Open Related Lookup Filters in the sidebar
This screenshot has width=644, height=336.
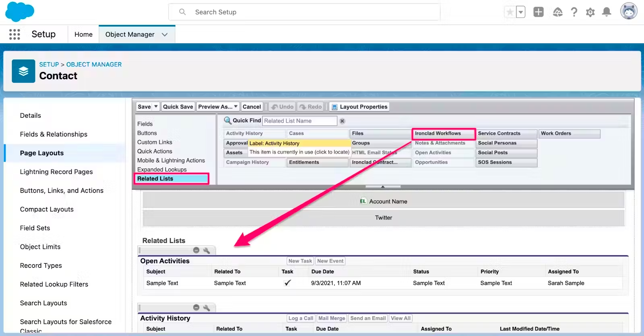point(54,284)
